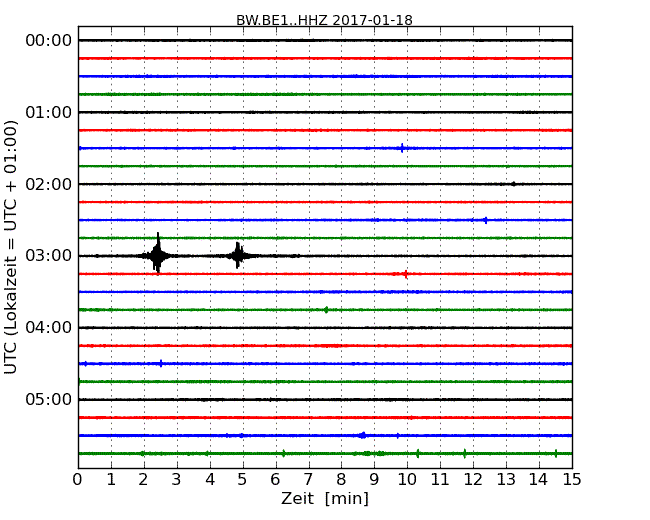Click the x-axis tick label 0
Viewport: 650px width, 520px height.
pos(78,480)
